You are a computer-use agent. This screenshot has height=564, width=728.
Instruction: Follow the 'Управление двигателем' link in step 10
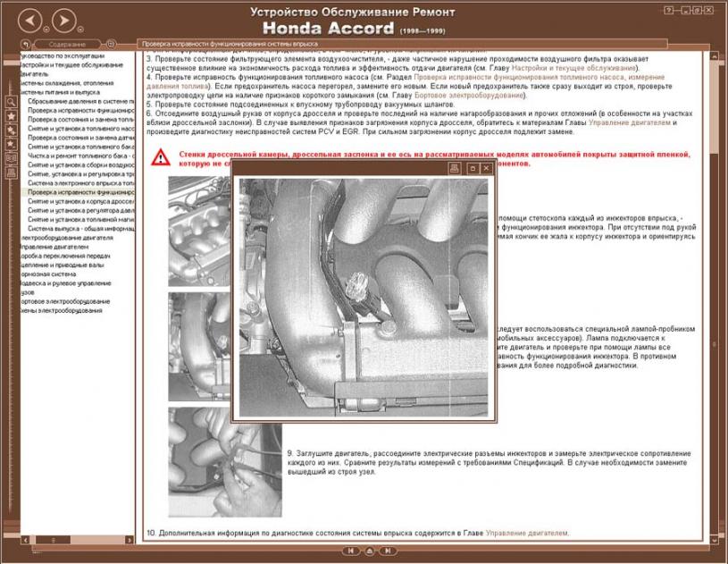tap(526, 534)
